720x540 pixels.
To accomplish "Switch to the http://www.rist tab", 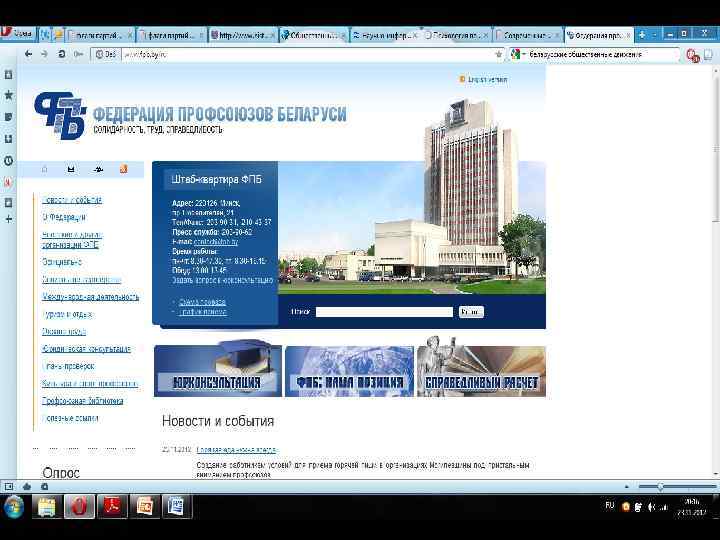I will (243, 35).
